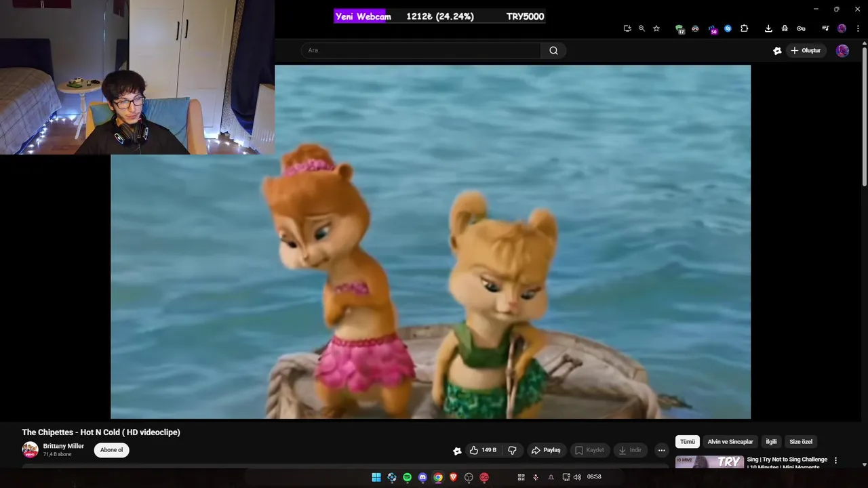Click the scrollbar down arrow
The image size is (868, 488).
tap(864, 464)
